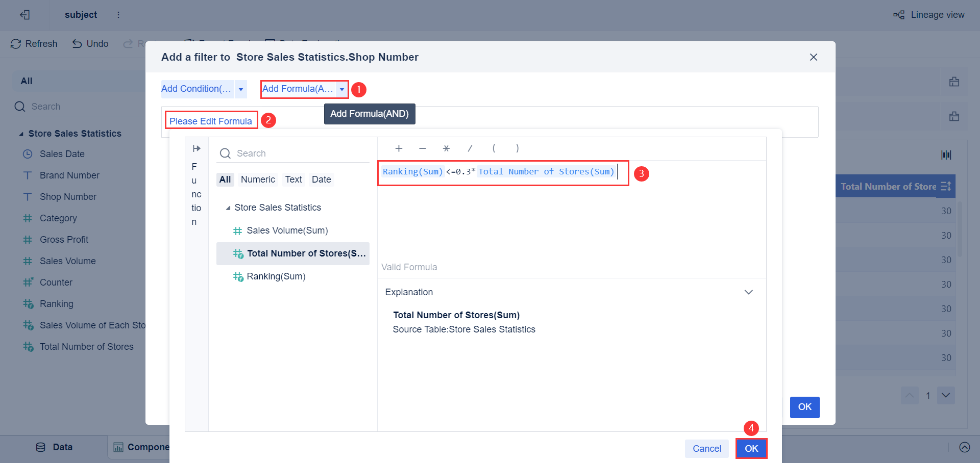The image size is (980, 463).
Task: Collapse the Store Sales Statistics tree node
Action: pos(229,208)
